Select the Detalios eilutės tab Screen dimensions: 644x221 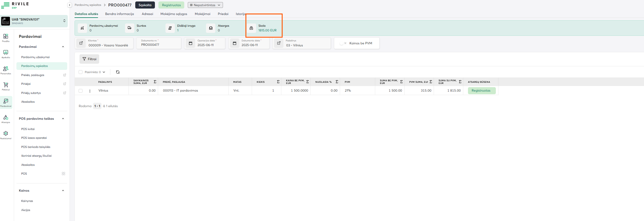click(x=86, y=14)
